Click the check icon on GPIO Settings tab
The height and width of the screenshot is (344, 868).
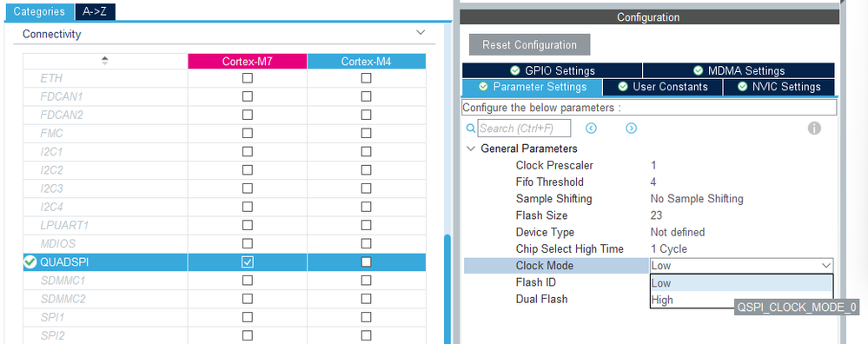[515, 70]
